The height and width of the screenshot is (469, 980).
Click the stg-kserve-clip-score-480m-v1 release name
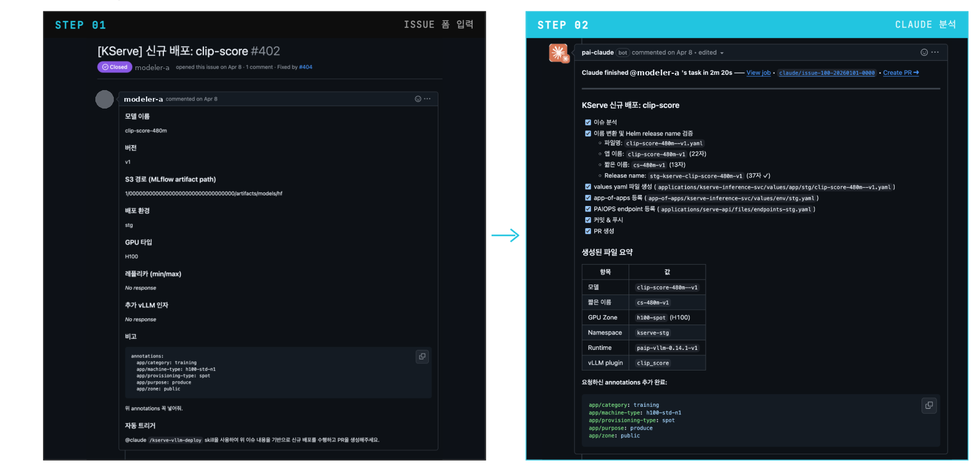click(695, 176)
